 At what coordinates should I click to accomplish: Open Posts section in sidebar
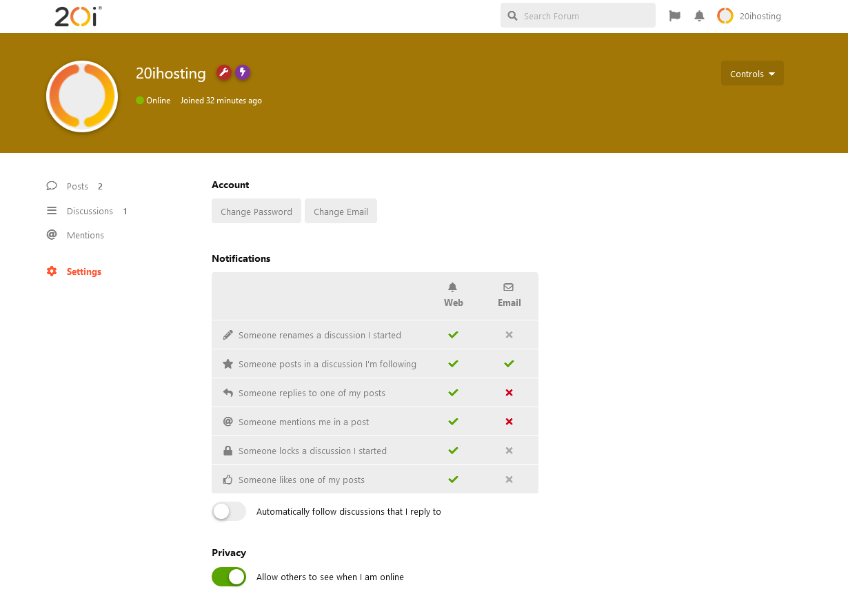[74, 186]
